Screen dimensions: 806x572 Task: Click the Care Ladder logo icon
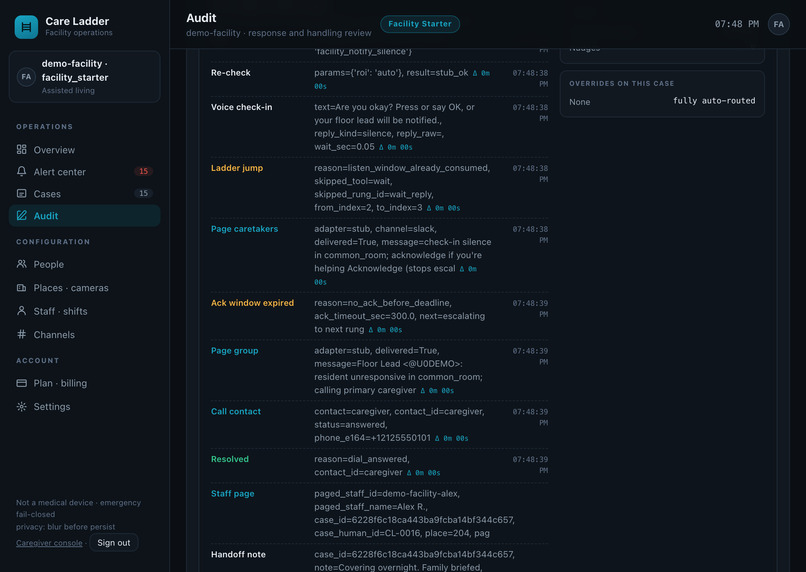[x=26, y=27]
